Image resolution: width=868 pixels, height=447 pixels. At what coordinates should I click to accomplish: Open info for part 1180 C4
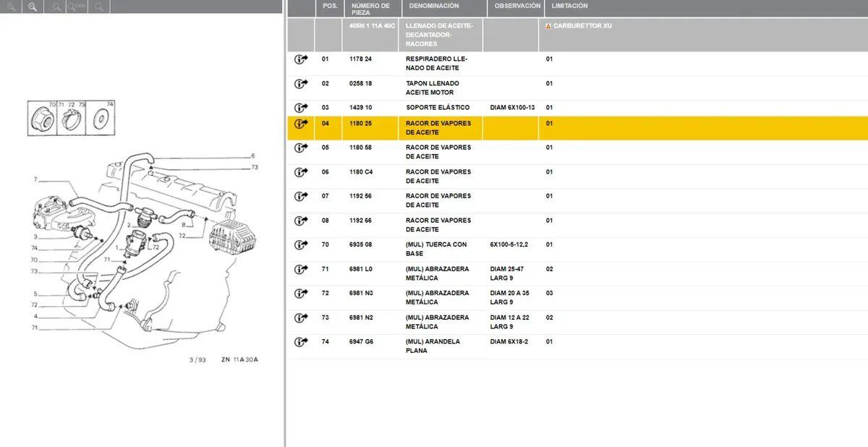(x=301, y=172)
